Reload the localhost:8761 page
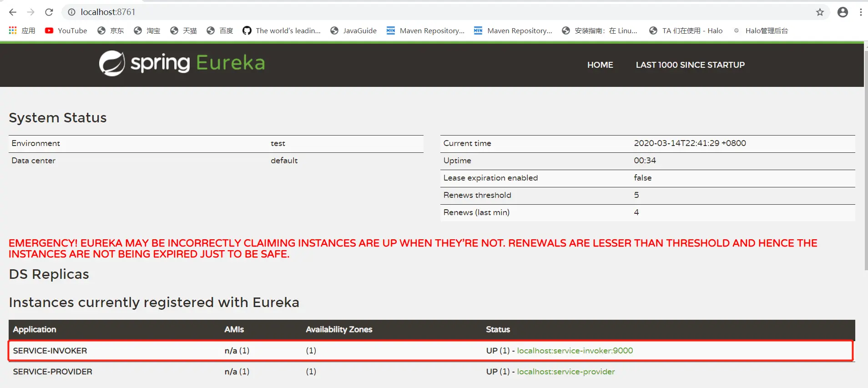Screen dimensions: 868x388 (x=49, y=12)
